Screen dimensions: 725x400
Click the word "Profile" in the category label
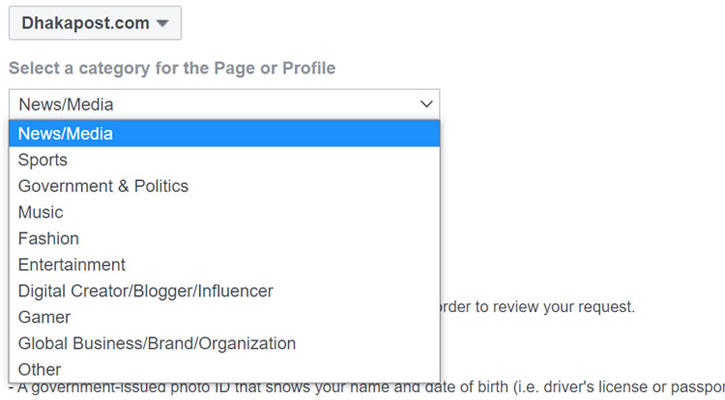click(x=308, y=69)
